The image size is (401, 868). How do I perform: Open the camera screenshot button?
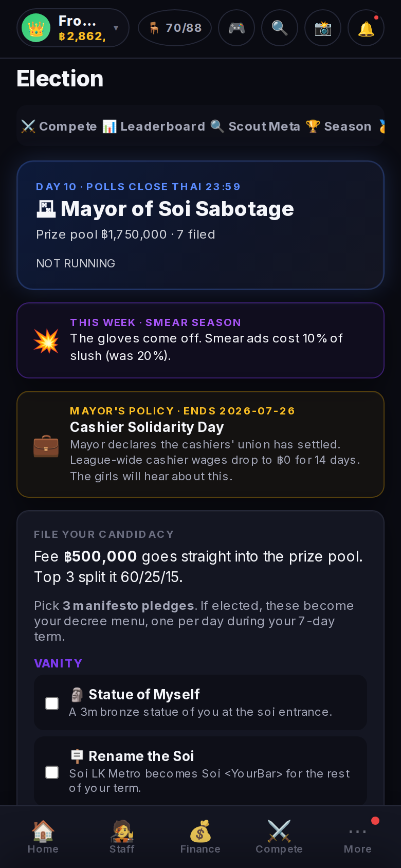click(323, 28)
